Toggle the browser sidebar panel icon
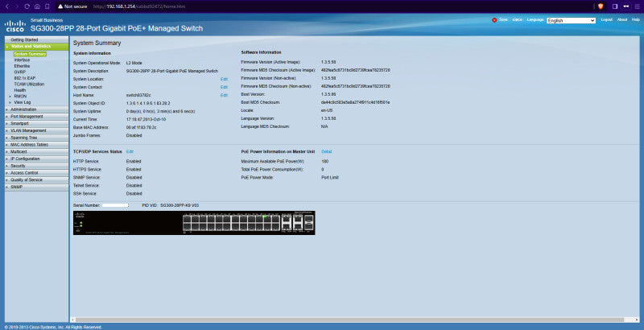The width and height of the screenshot is (644, 330). 615,6
